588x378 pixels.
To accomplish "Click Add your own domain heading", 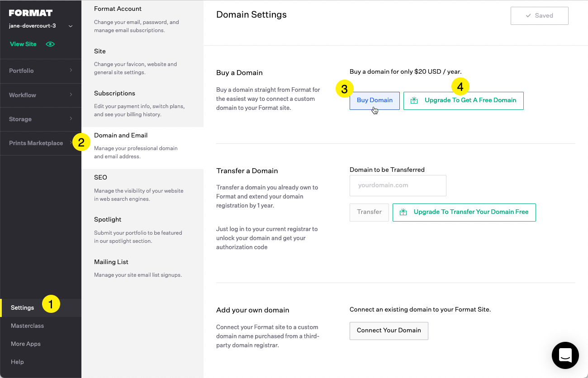I will [x=253, y=310].
